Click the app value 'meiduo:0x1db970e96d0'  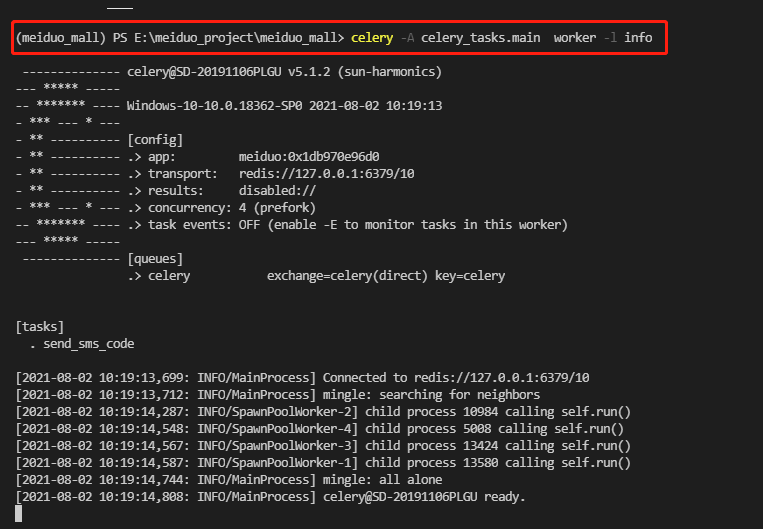(309, 157)
